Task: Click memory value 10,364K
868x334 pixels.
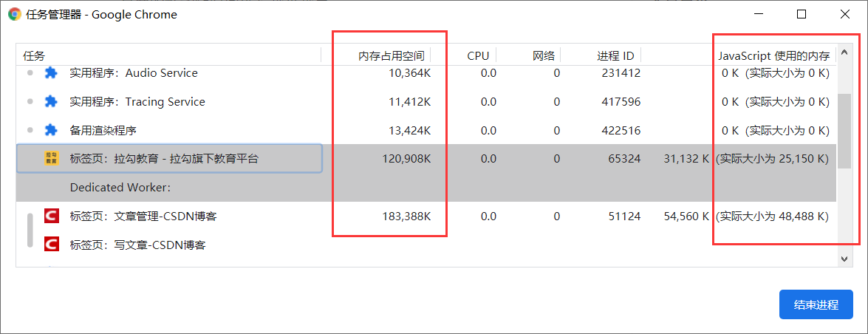Action: (x=410, y=72)
